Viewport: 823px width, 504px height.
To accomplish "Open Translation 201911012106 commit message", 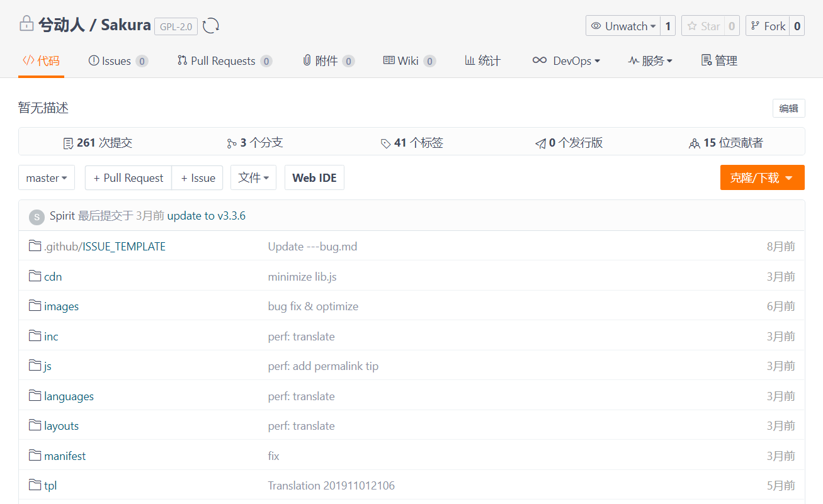I will tap(331, 486).
